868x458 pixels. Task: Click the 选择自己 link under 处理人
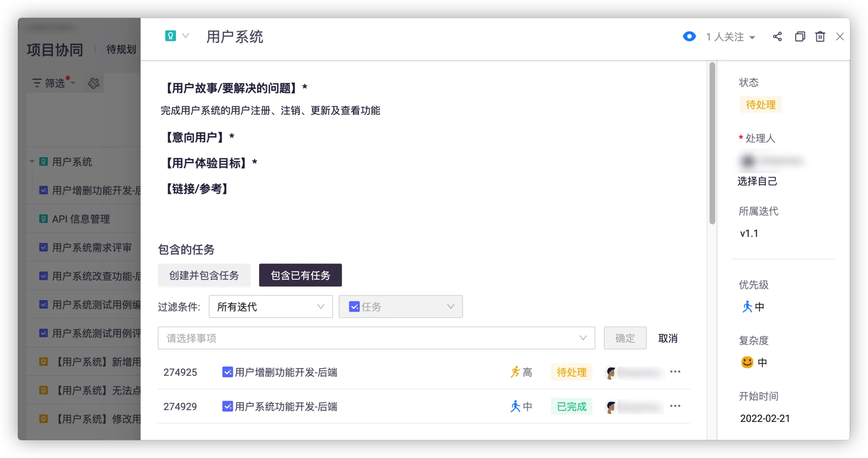click(757, 181)
